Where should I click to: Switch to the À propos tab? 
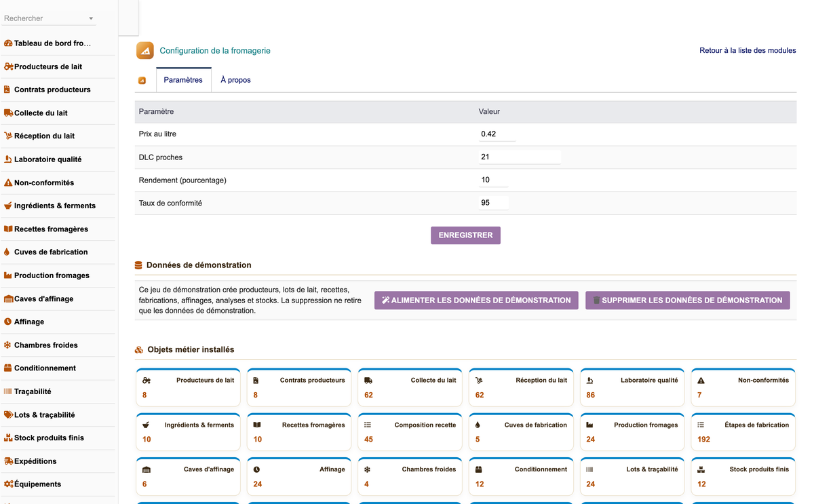click(235, 80)
